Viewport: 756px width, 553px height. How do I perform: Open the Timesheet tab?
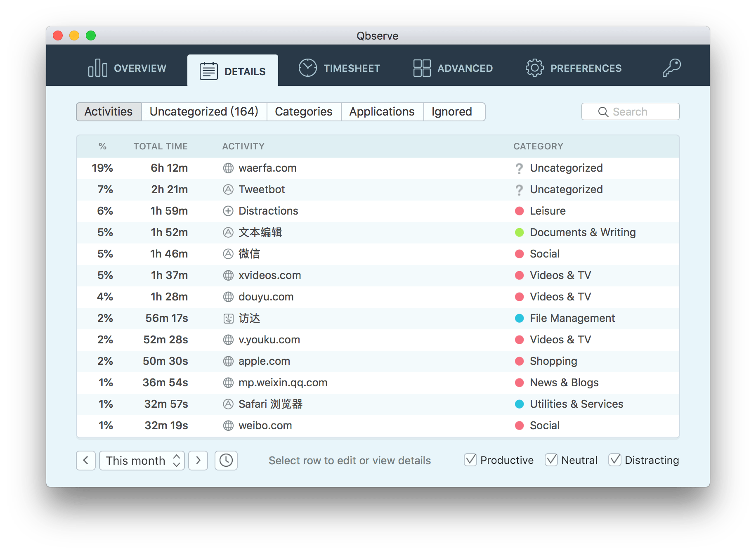coord(339,68)
